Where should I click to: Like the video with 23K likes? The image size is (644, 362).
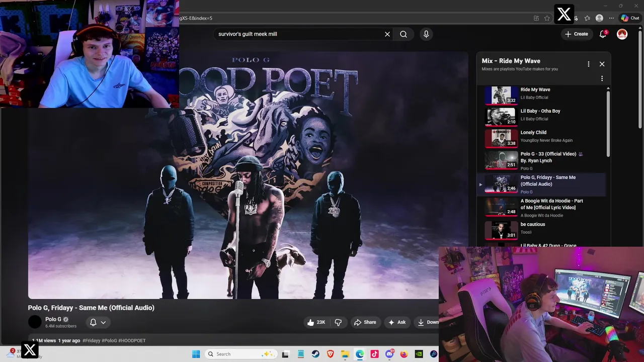coord(315,322)
